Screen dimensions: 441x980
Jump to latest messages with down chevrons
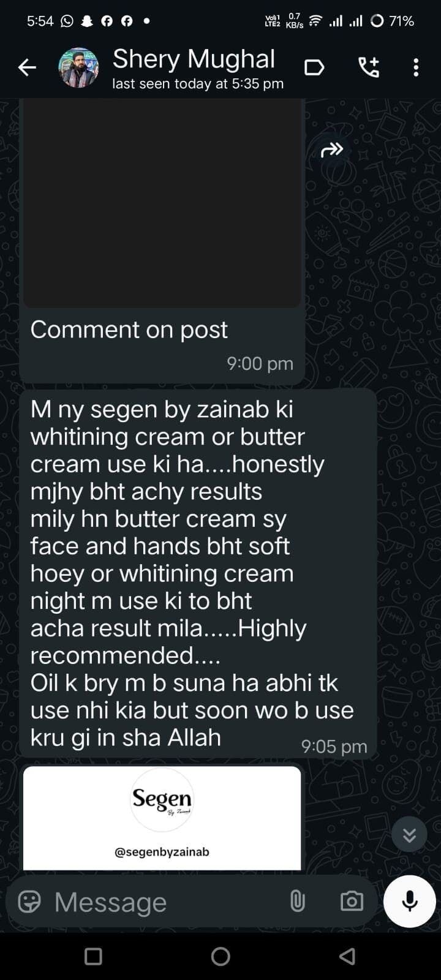tap(409, 834)
